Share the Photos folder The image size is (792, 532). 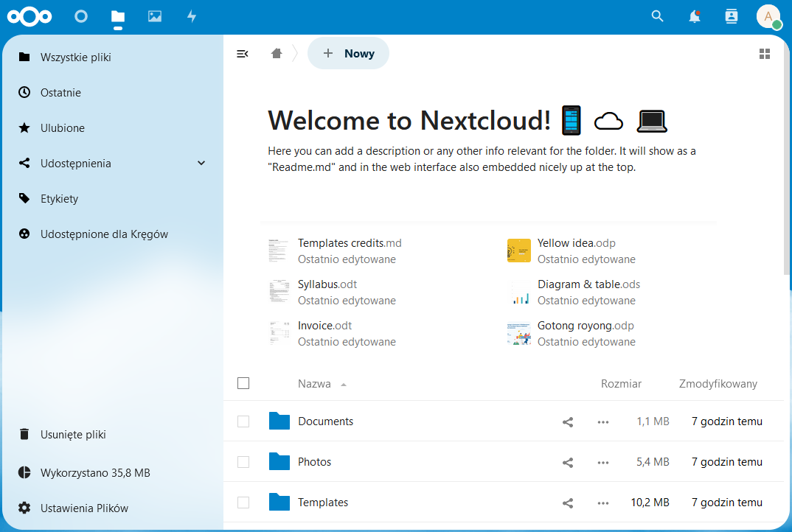(x=568, y=462)
